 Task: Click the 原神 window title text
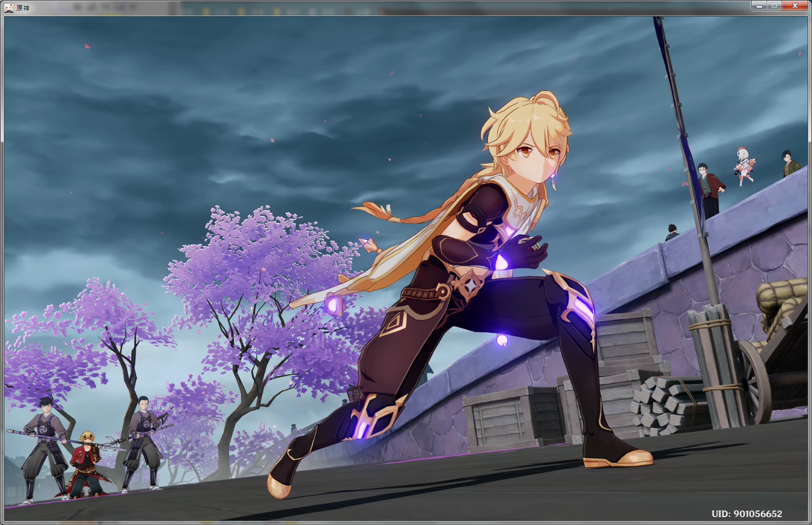(x=23, y=8)
